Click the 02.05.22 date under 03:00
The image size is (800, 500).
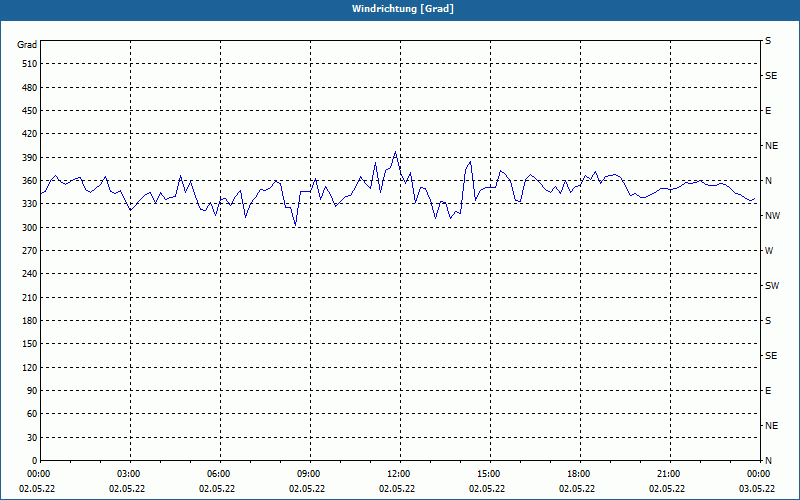(x=127, y=489)
